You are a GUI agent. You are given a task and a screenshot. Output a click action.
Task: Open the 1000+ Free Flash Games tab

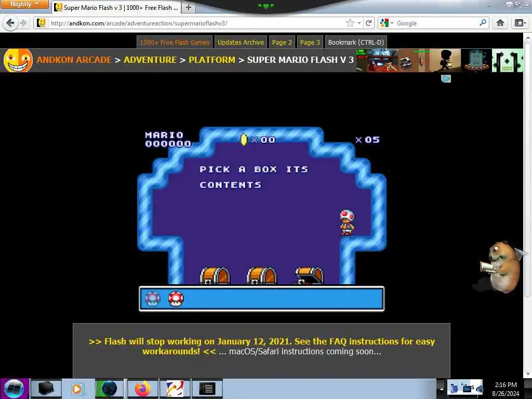[175, 43]
